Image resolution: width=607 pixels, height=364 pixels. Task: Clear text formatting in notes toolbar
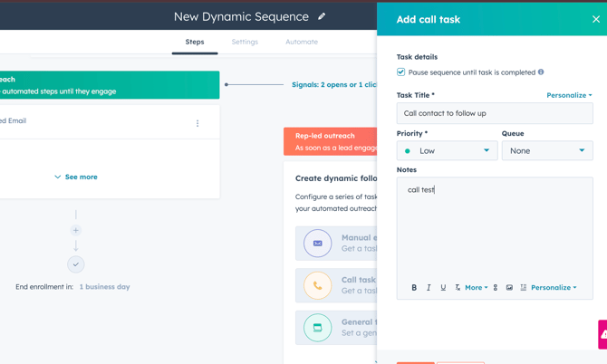click(458, 288)
